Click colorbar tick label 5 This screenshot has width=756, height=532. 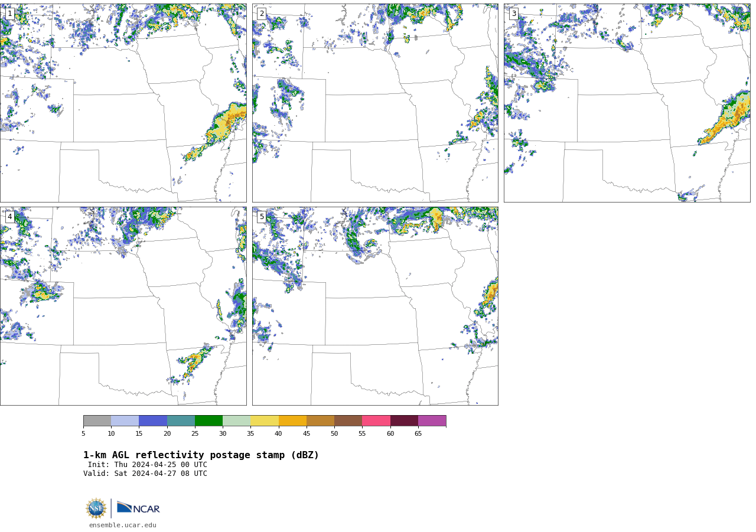coord(83,433)
